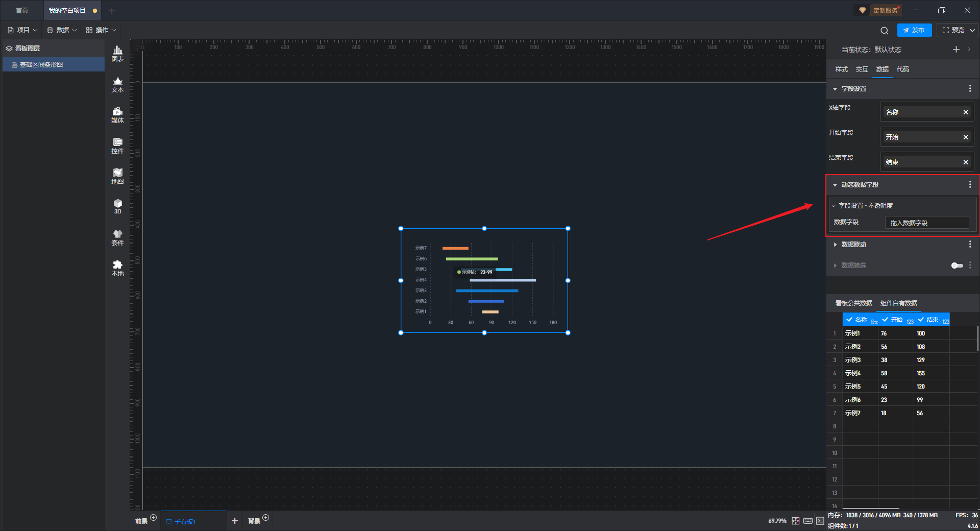Toggle the 数据筛选 switch
Screen dimensions: 980x531
[957, 265]
